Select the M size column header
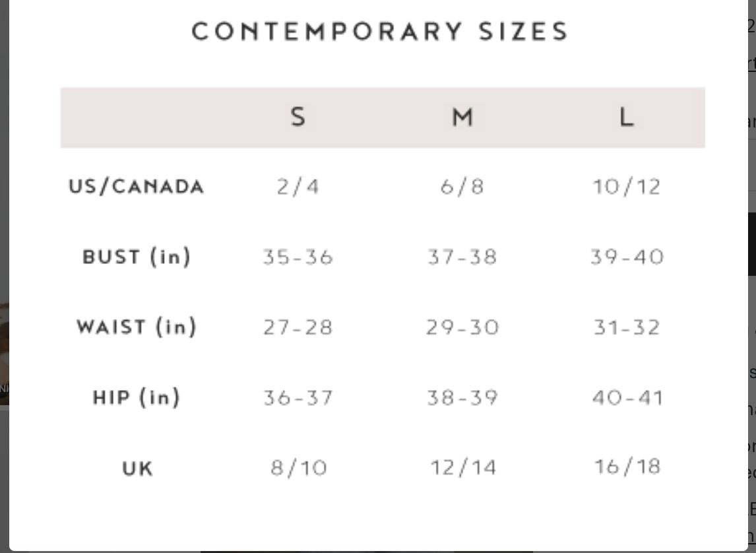Screen dimensions: 756x553 pos(462,117)
